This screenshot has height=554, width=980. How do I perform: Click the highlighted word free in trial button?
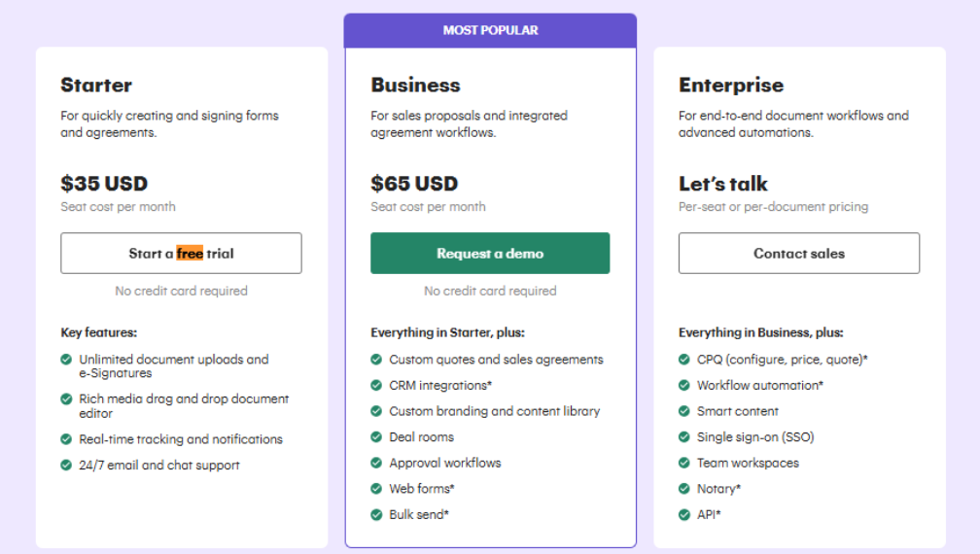pyautogui.click(x=190, y=253)
